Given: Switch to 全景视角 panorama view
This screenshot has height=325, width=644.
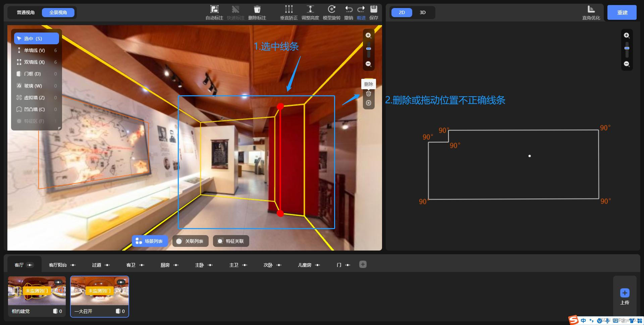Looking at the screenshot, I should point(58,12).
